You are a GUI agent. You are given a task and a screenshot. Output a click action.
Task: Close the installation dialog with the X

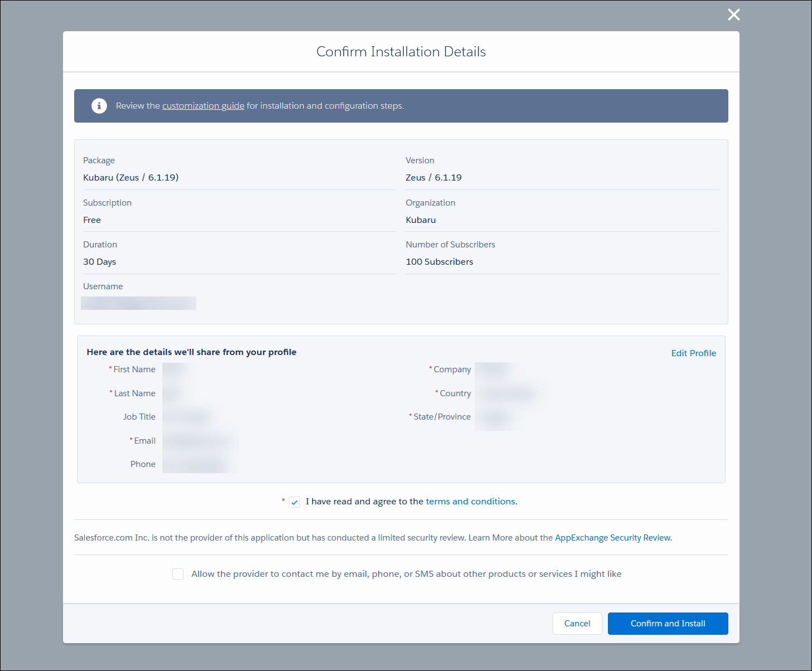click(x=734, y=14)
